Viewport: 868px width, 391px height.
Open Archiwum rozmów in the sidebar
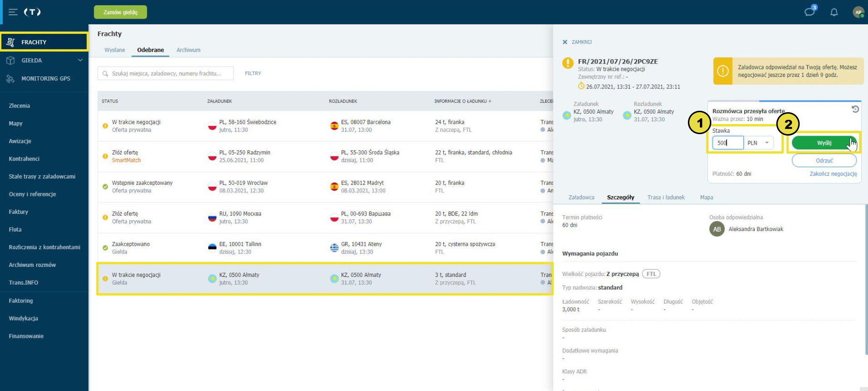(x=32, y=264)
